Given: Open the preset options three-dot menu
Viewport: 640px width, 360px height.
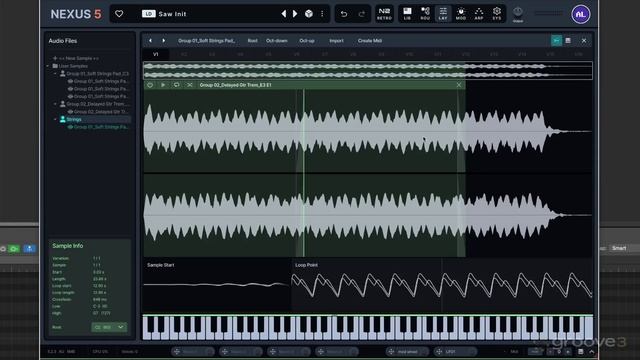Looking at the screenshot, I should [322, 14].
